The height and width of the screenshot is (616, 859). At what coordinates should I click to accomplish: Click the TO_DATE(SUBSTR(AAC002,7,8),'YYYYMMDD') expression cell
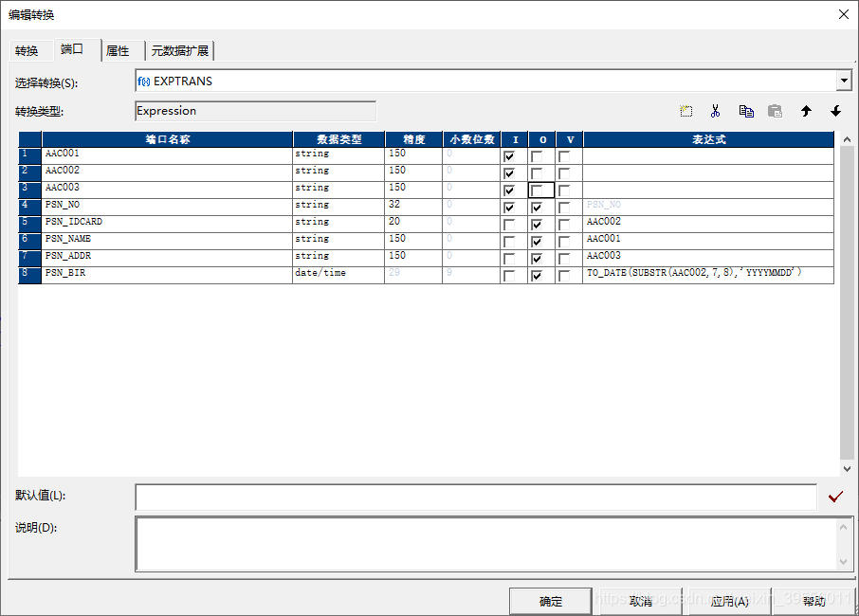point(708,275)
